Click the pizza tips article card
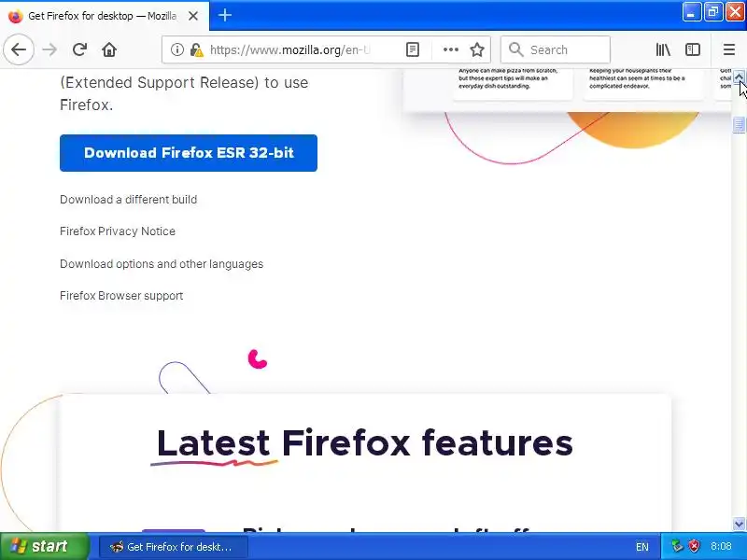The height and width of the screenshot is (560, 747). (513, 83)
